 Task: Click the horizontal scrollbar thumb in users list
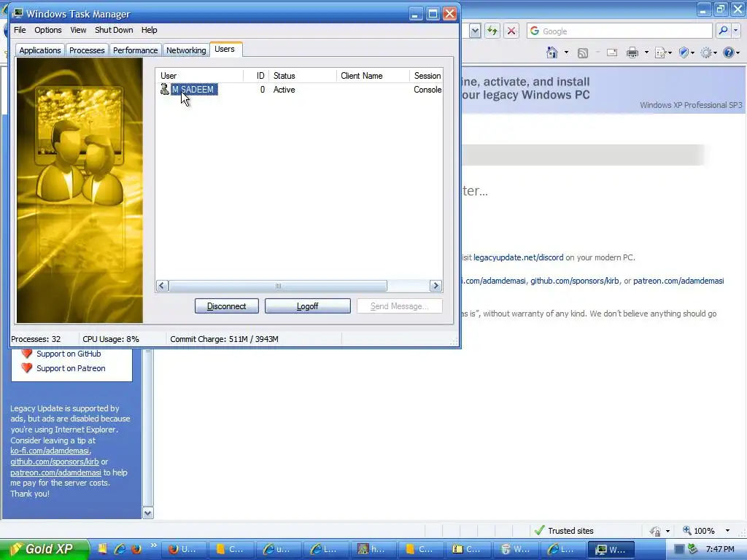pyautogui.click(x=278, y=286)
